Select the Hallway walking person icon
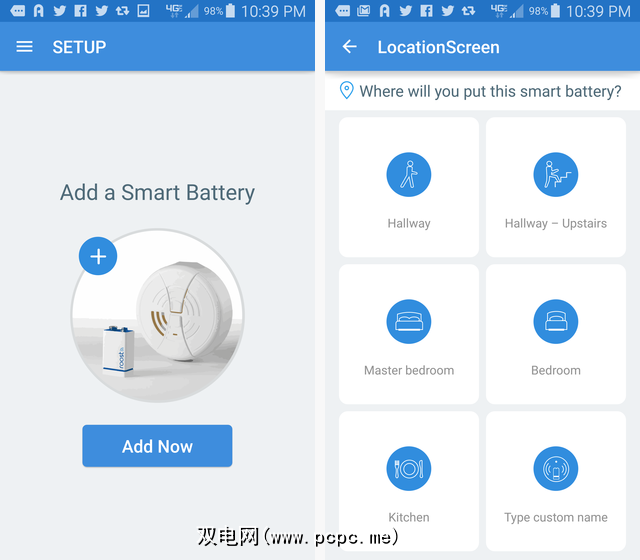The image size is (640, 560). [x=409, y=175]
